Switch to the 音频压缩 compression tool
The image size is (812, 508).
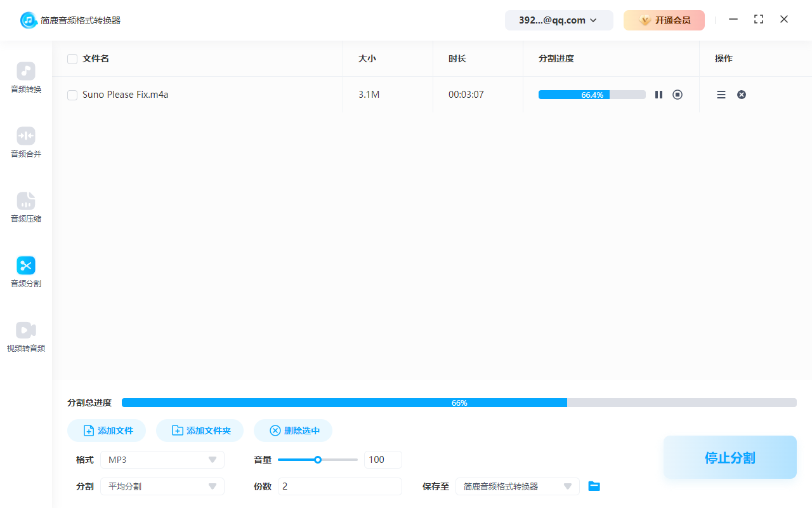click(25, 207)
